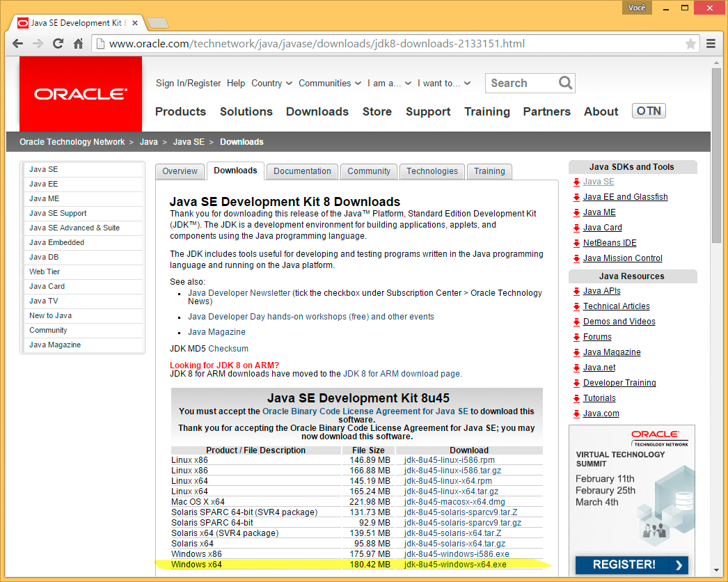Screen dimensions: 728x582
Task: Go to Oracle Technology Network breadcrumb
Action: coord(72,141)
